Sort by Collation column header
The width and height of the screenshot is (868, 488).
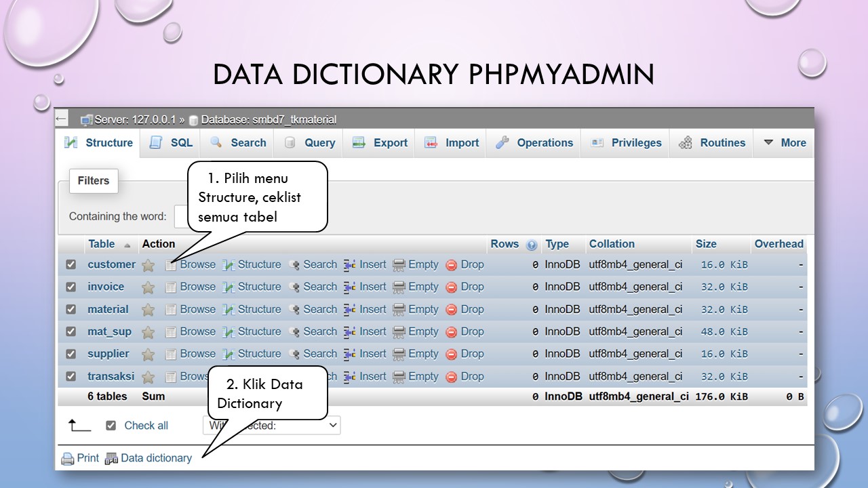coord(612,244)
